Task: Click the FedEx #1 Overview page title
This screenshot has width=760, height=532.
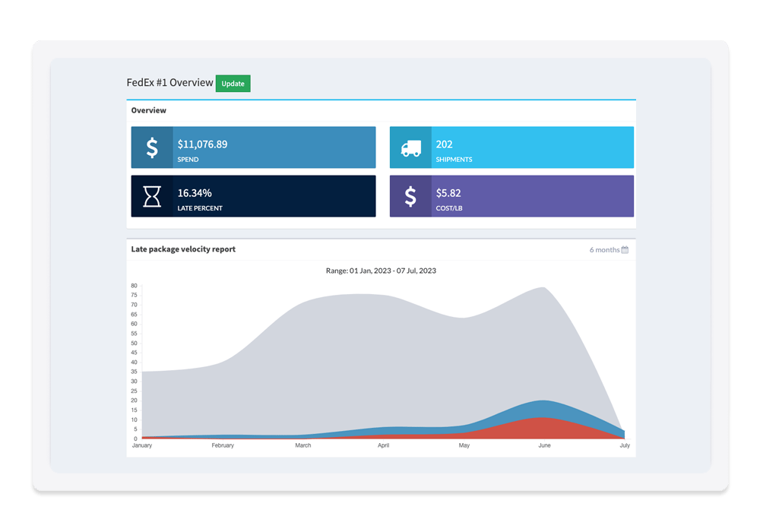Action: 169,83
